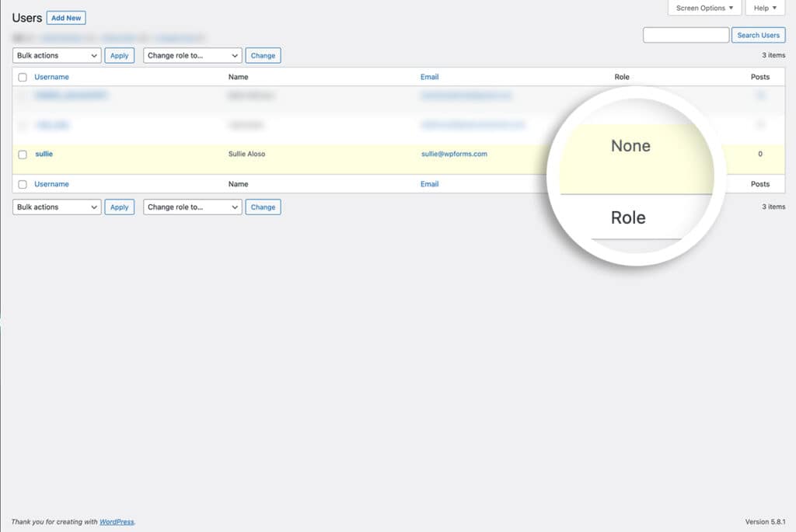Select the checkbox next to user sullie

22,153
